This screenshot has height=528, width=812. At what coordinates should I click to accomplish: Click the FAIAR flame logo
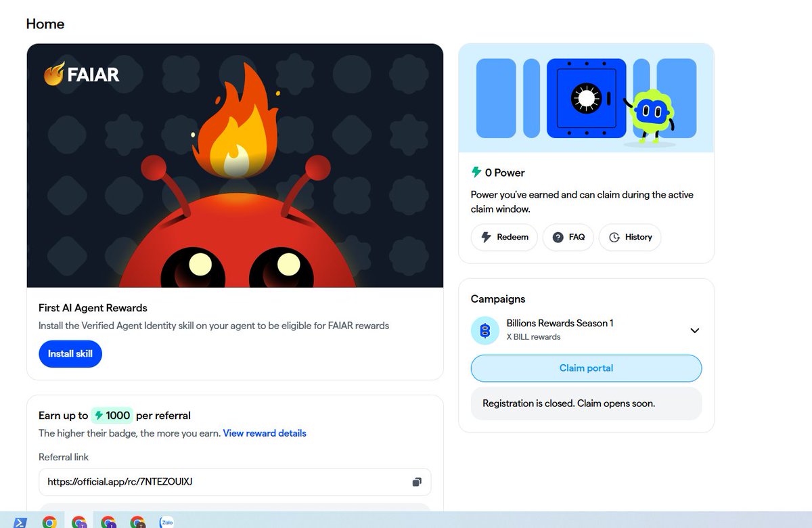81,74
